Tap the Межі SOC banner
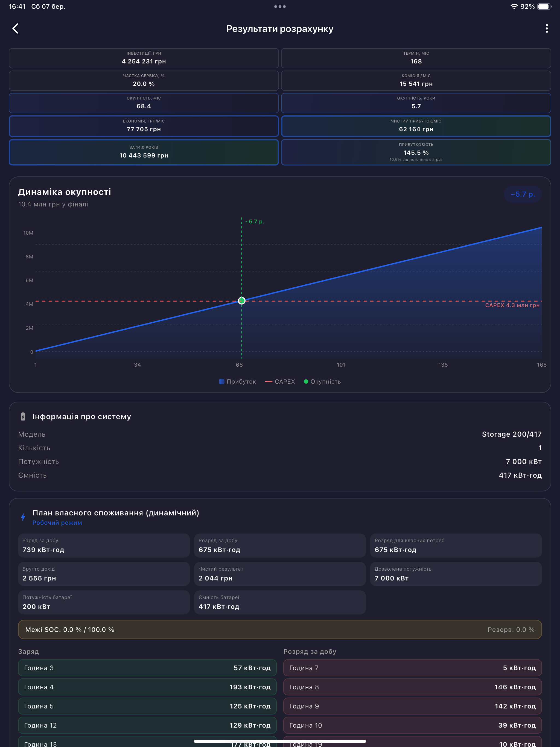The height and width of the screenshot is (747, 560). (x=280, y=629)
